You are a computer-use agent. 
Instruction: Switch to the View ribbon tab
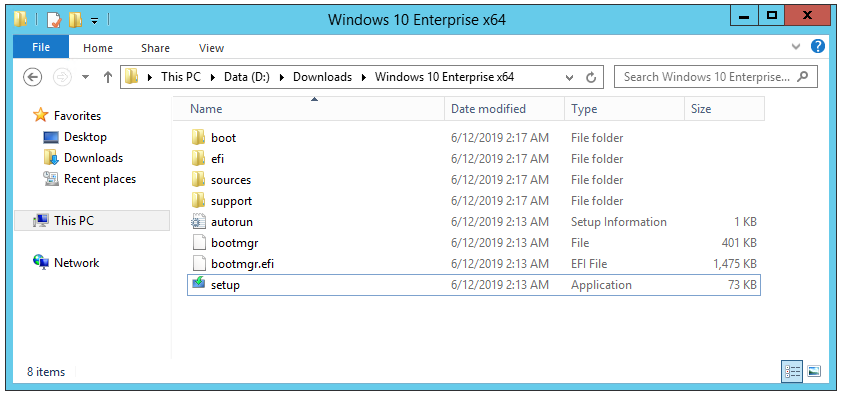211,48
